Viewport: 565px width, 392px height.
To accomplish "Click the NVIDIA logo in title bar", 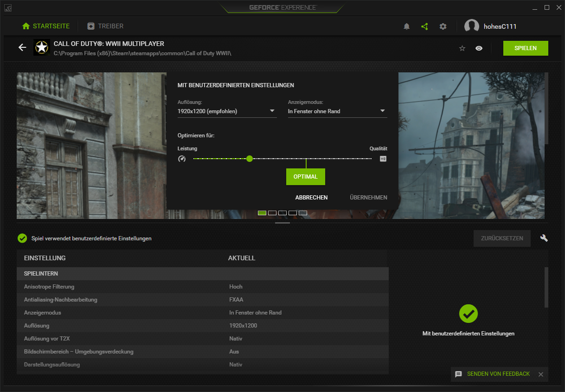I will pos(8,7).
